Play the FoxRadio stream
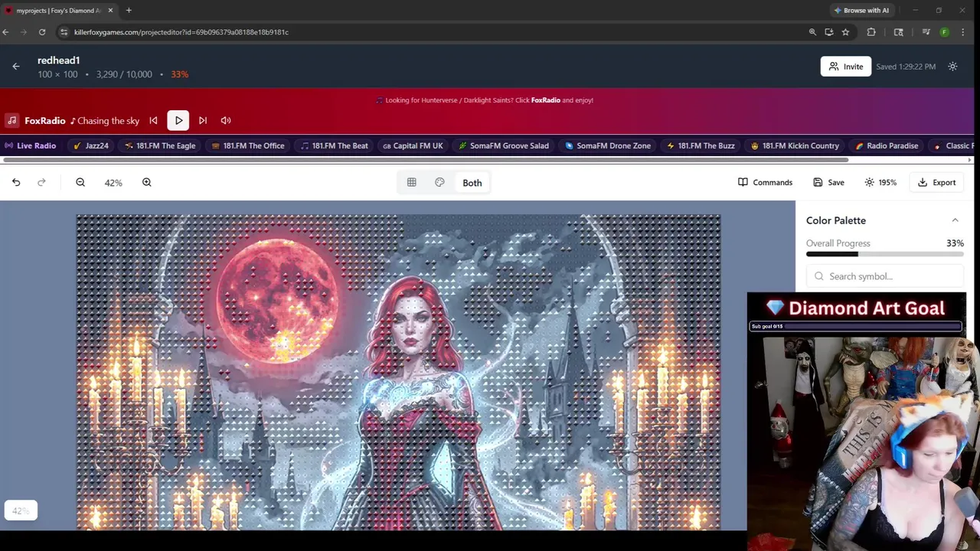Viewport: 980px width, 551px height. pyautogui.click(x=178, y=120)
